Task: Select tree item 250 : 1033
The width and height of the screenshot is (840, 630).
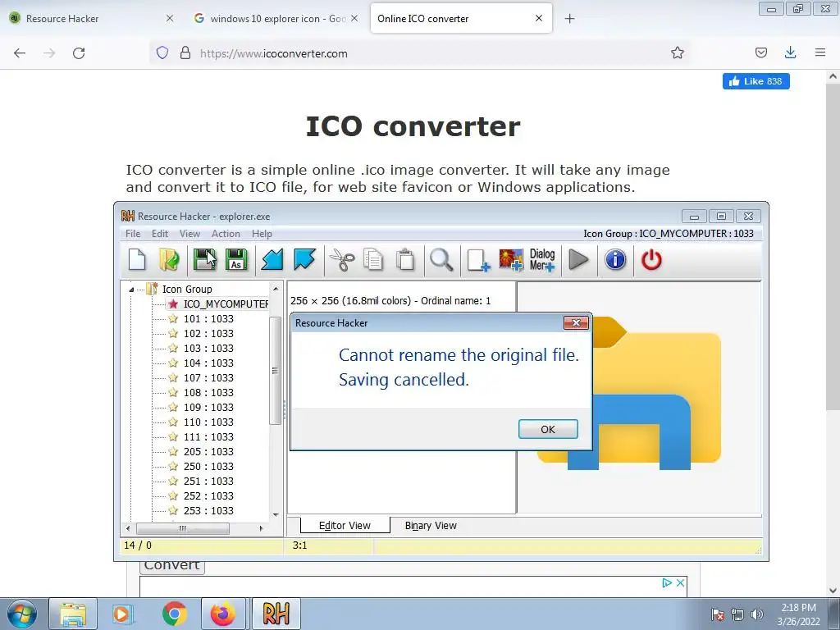Action: (x=208, y=466)
